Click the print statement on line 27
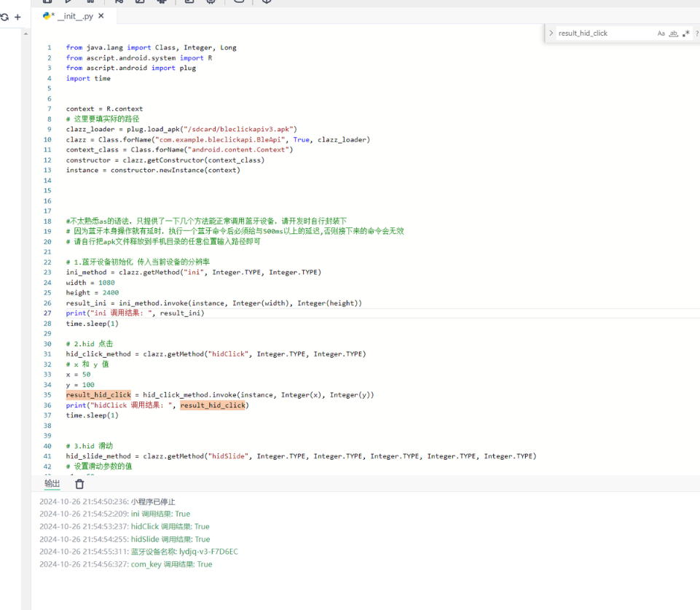The image size is (700, 610). (135, 313)
